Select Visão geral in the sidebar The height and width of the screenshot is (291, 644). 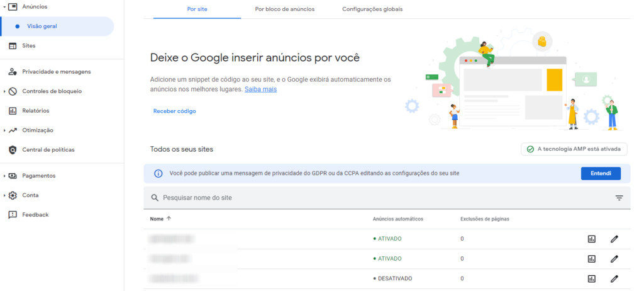(57, 26)
